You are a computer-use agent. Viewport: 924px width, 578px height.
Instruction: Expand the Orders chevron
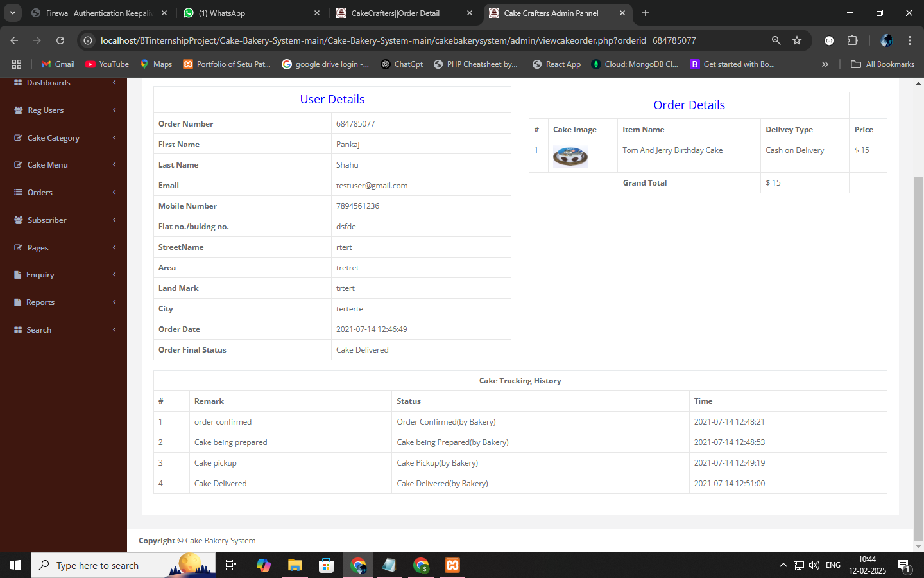click(x=114, y=193)
